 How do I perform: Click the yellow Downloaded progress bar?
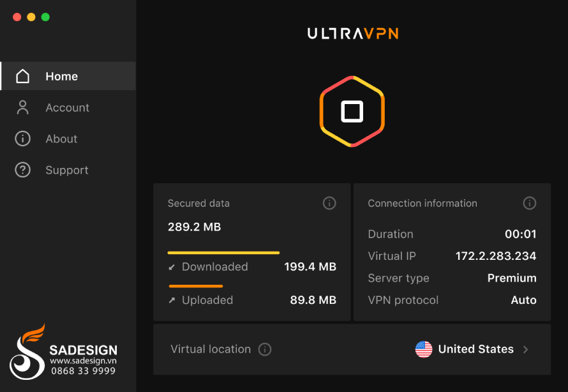[x=223, y=253]
